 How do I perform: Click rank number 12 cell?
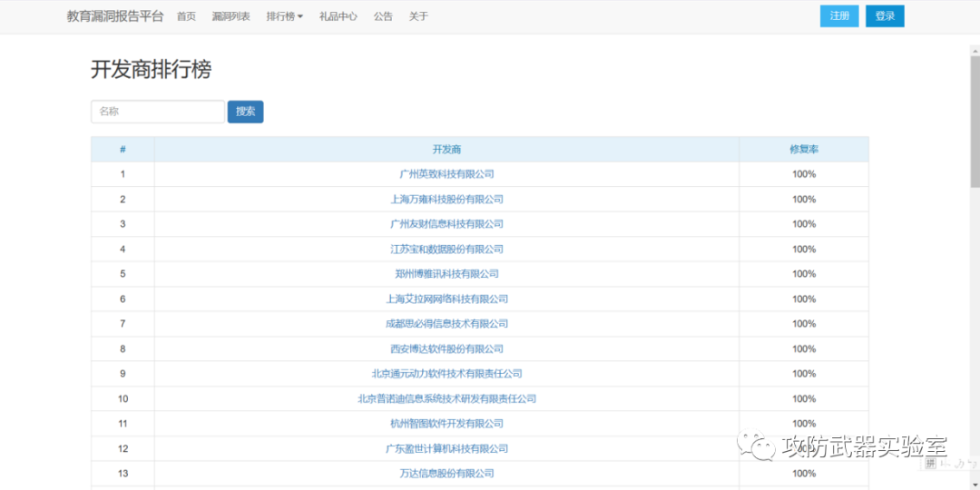122,449
